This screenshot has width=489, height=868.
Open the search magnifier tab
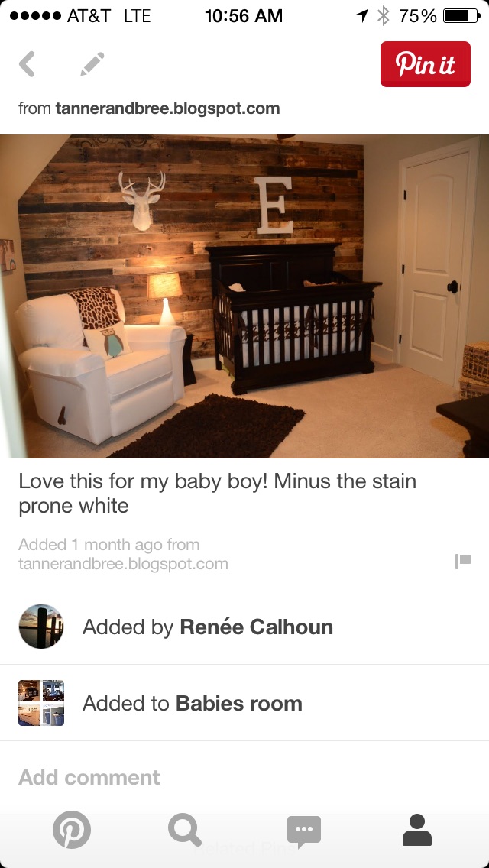point(184,831)
